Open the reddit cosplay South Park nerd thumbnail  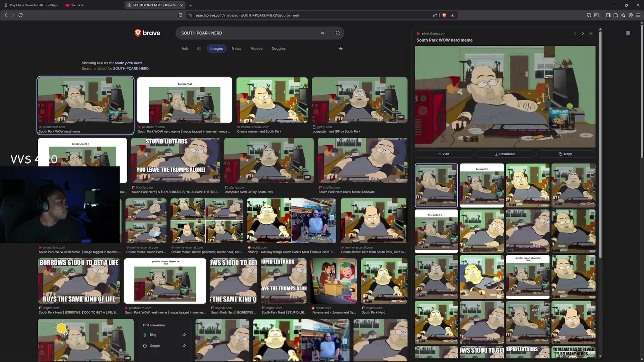click(x=291, y=221)
